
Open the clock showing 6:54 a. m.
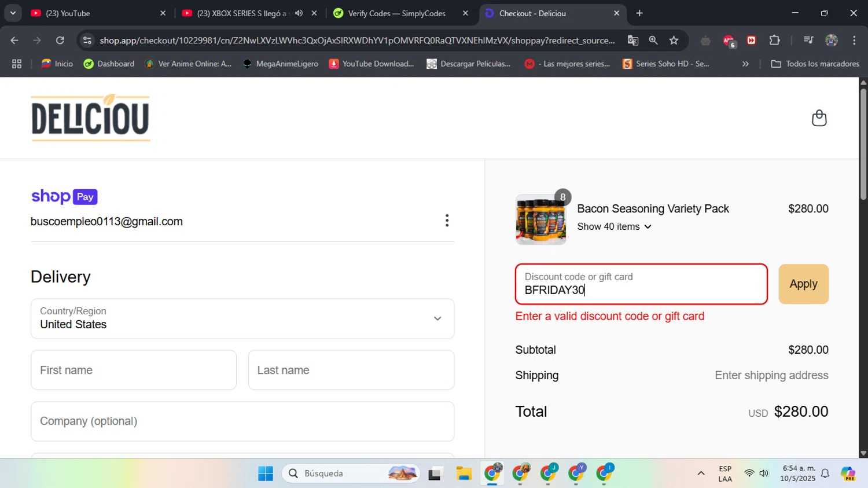tap(798, 474)
